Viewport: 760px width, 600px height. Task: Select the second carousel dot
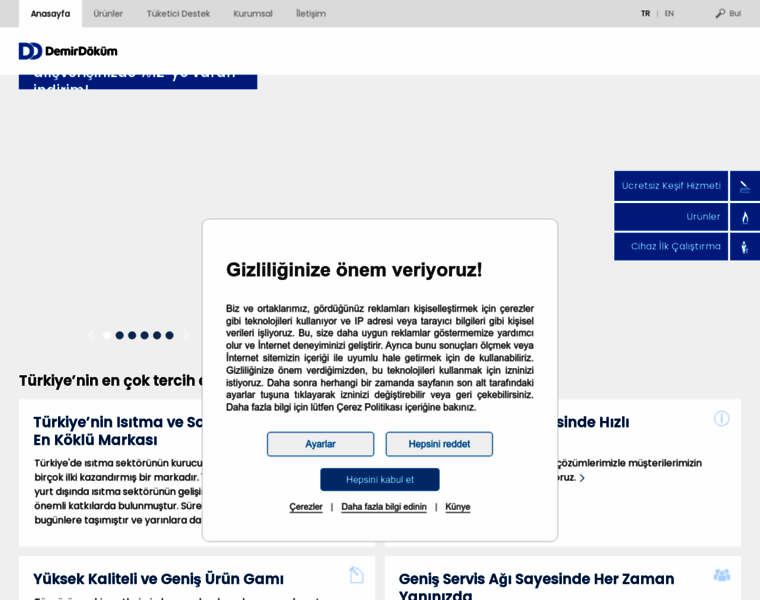(x=120, y=335)
